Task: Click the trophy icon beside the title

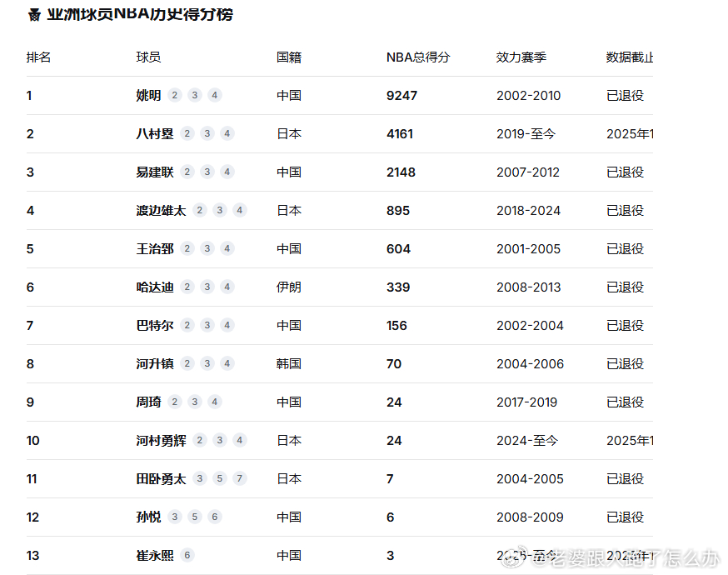Action: 34,15
